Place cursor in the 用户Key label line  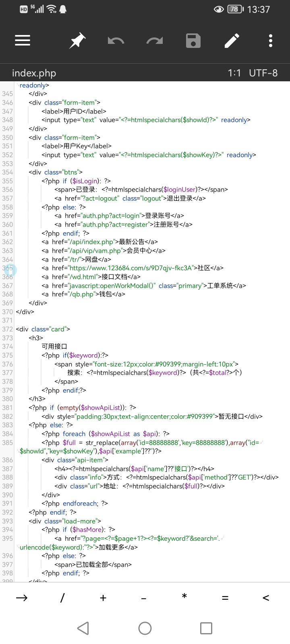(x=77, y=146)
